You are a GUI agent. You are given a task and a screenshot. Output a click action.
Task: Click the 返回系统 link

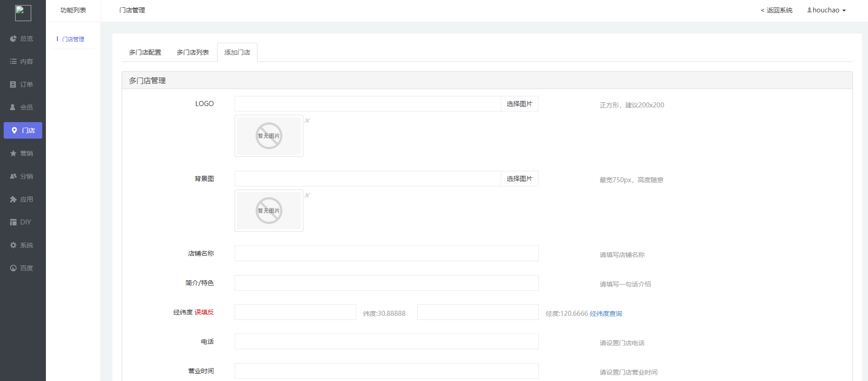click(x=777, y=10)
